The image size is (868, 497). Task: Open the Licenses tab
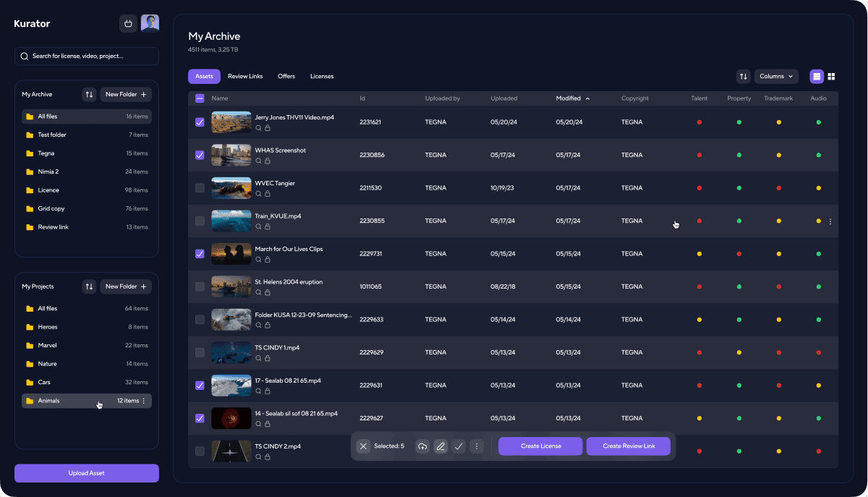(x=322, y=77)
